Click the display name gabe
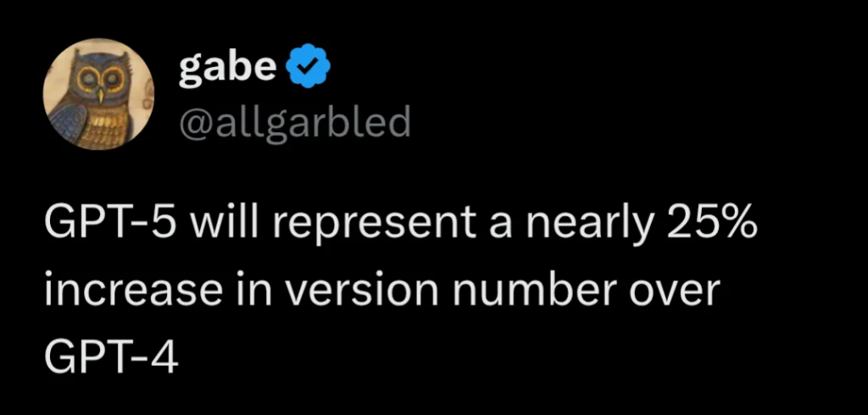The height and width of the screenshot is (415, 868). pyautogui.click(x=227, y=67)
